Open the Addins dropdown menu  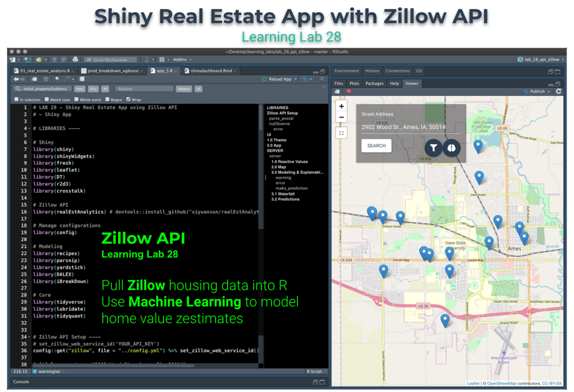pos(182,60)
